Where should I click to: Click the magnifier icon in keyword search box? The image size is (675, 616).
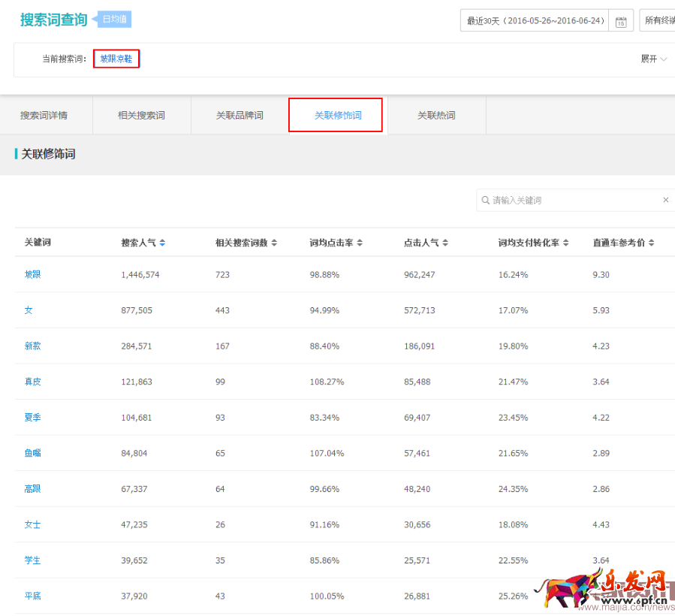click(x=487, y=200)
